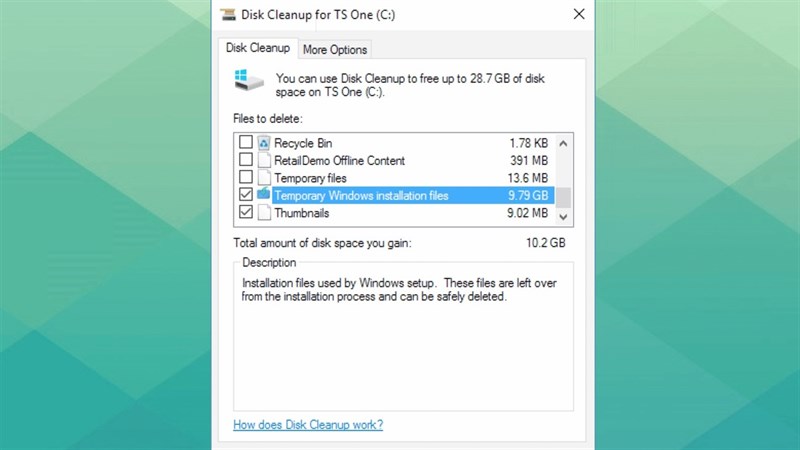
Task: Enable the RetailDemo Offline Content checkbox
Action: tap(246, 159)
